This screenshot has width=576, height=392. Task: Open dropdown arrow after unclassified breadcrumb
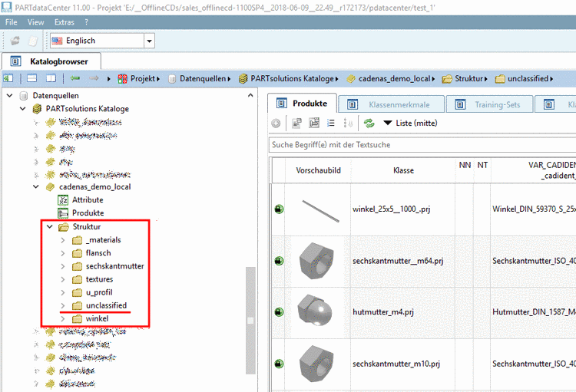551,79
